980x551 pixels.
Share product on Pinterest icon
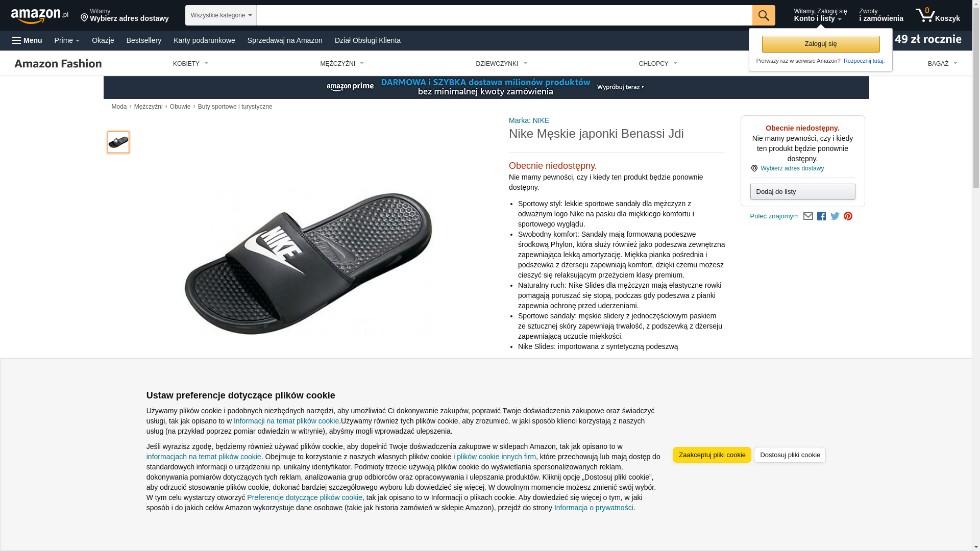click(x=848, y=216)
